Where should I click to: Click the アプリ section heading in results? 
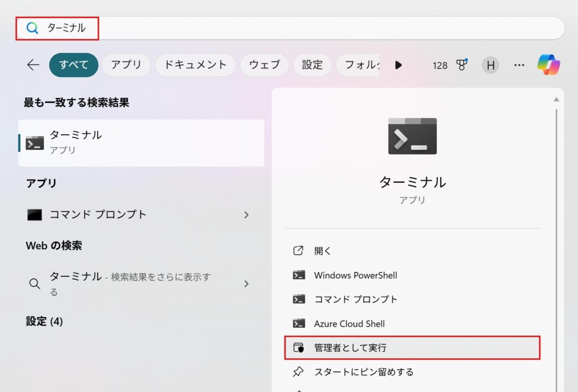[41, 183]
